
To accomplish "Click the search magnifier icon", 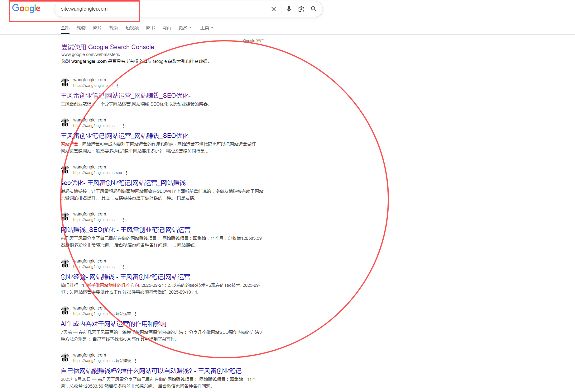I will tap(314, 9).
